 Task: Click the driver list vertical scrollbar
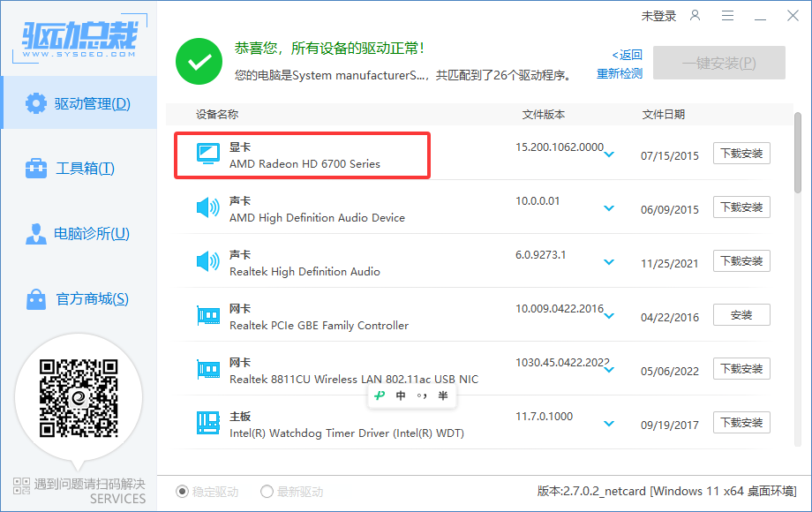pyautogui.click(x=798, y=153)
